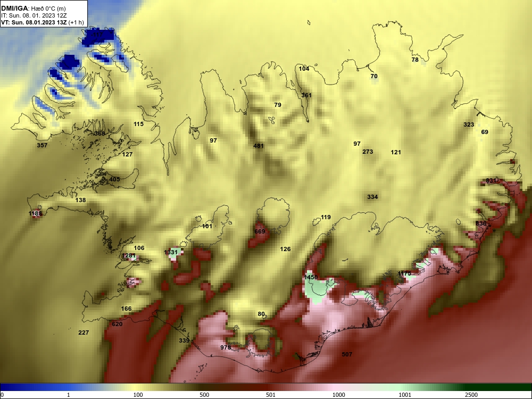Click the map value '334'
This screenshot has width=532, height=399.
pyautogui.click(x=372, y=197)
